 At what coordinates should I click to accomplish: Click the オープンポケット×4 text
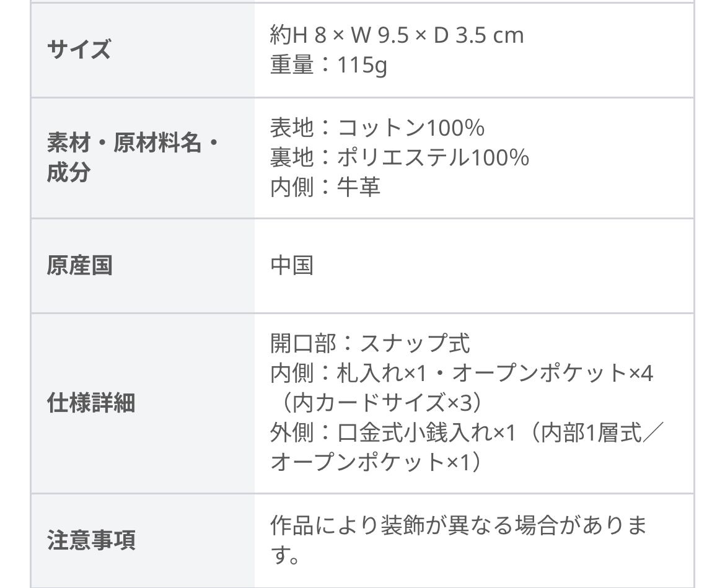click(553, 373)
